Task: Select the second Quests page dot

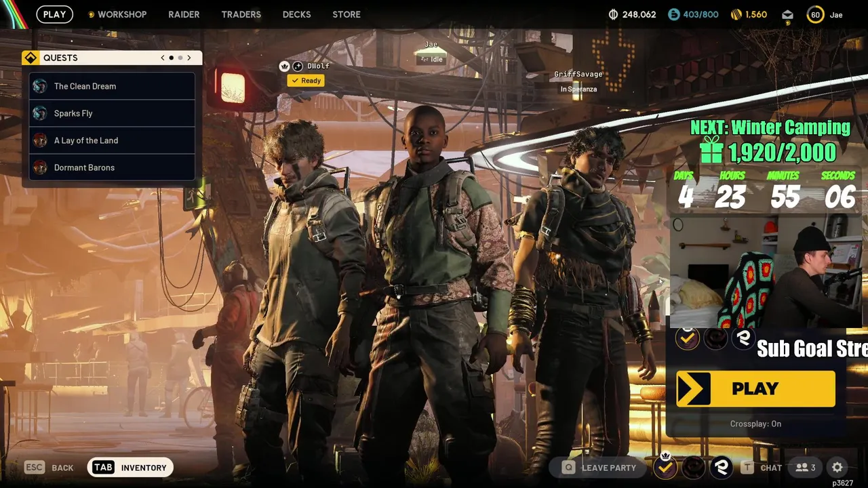Action: click(x=180, y=58)
